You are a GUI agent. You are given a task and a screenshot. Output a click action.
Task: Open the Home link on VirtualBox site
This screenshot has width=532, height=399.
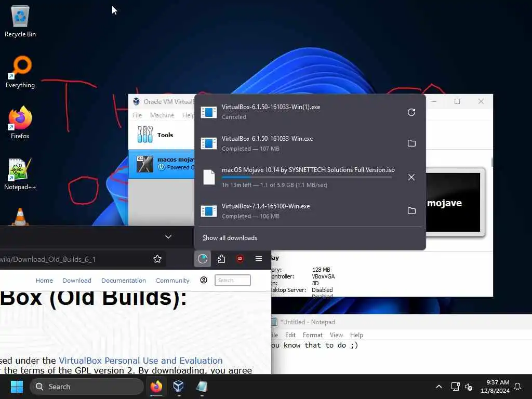point(45,281)
